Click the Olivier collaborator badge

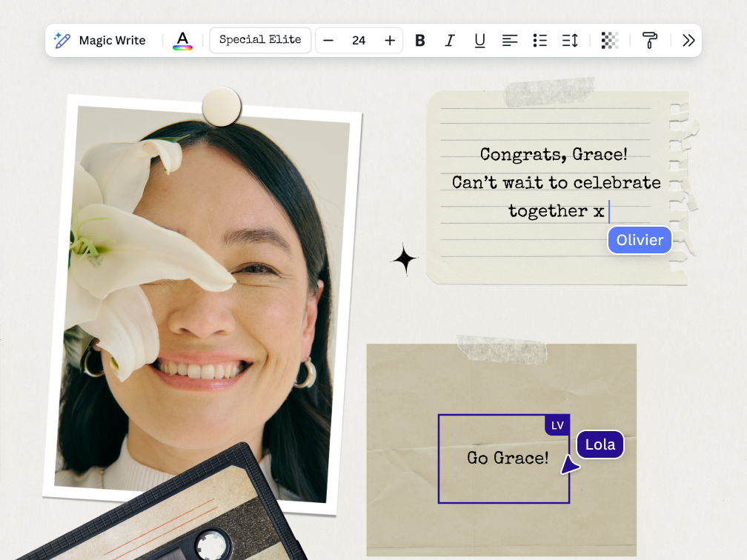point(639,240)
